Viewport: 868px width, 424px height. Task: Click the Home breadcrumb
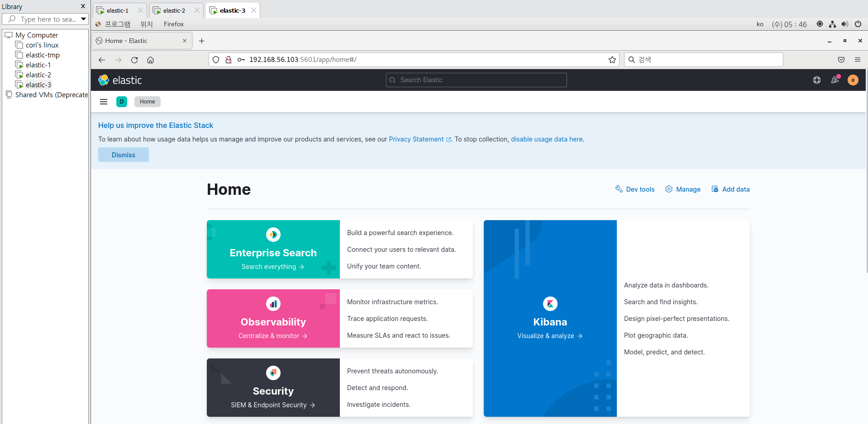148,102
